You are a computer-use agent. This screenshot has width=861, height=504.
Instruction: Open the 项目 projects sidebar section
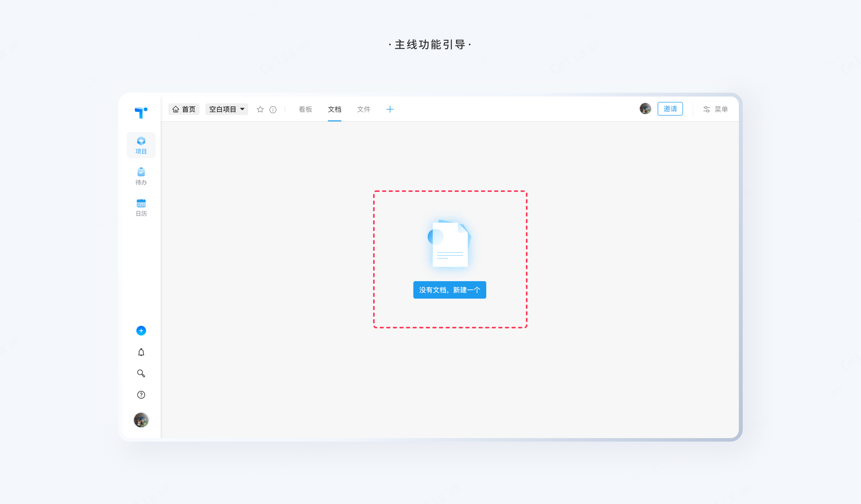point(141,145)
